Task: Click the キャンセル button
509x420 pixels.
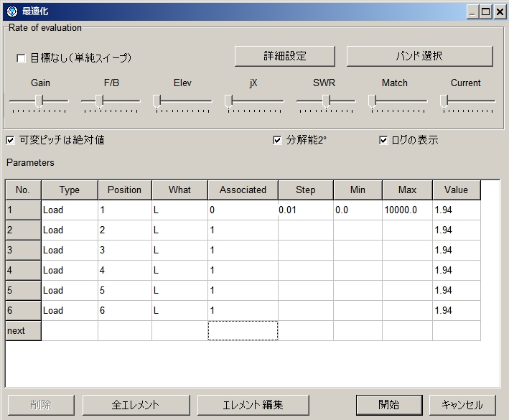Action: click(x=462, y=404)
